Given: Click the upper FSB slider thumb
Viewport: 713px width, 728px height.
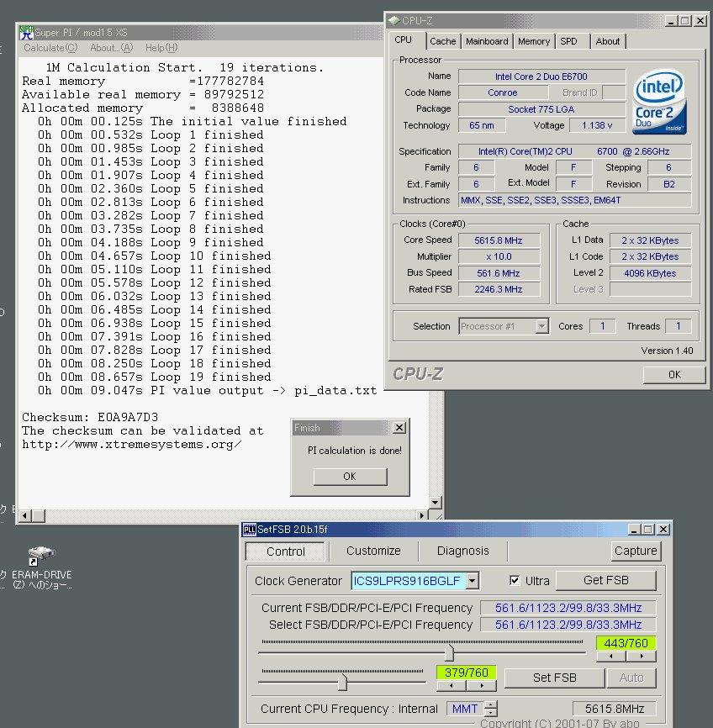Looking at the screenshot, I should pos(449,652).
